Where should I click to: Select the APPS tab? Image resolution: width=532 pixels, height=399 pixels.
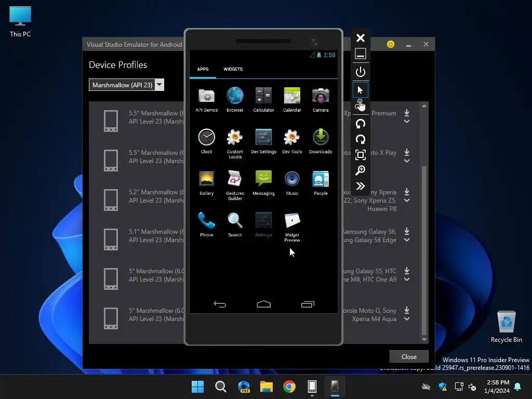(x=203, y=69)
